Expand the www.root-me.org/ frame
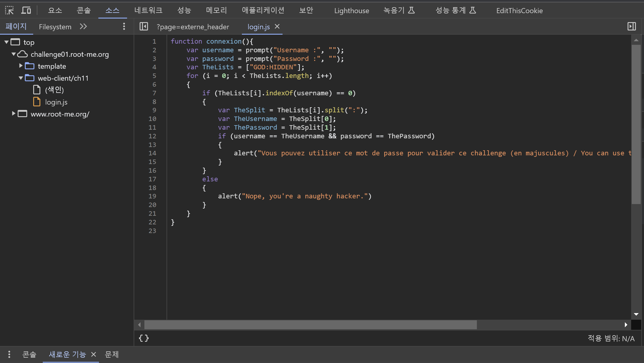Viewport: 644px width, 363px height. (13, 114)
